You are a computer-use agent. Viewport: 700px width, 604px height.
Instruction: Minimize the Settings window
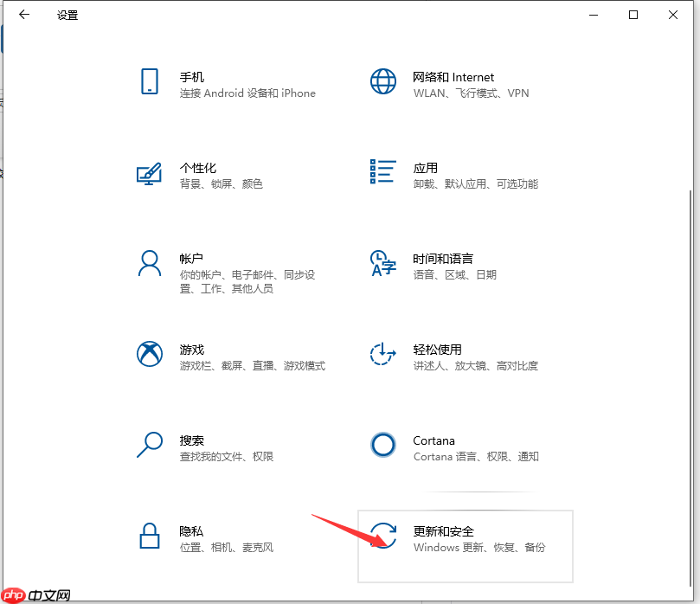point(593,15)
